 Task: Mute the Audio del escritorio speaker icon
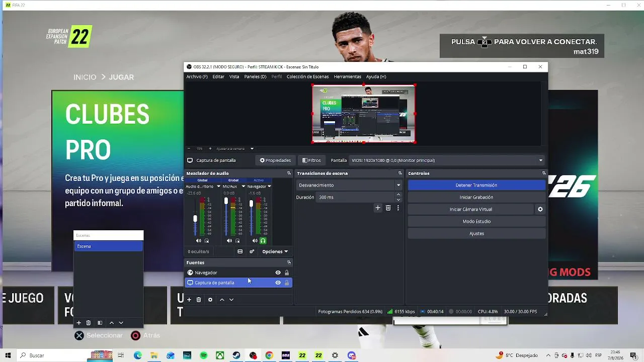tap(198, 241)
